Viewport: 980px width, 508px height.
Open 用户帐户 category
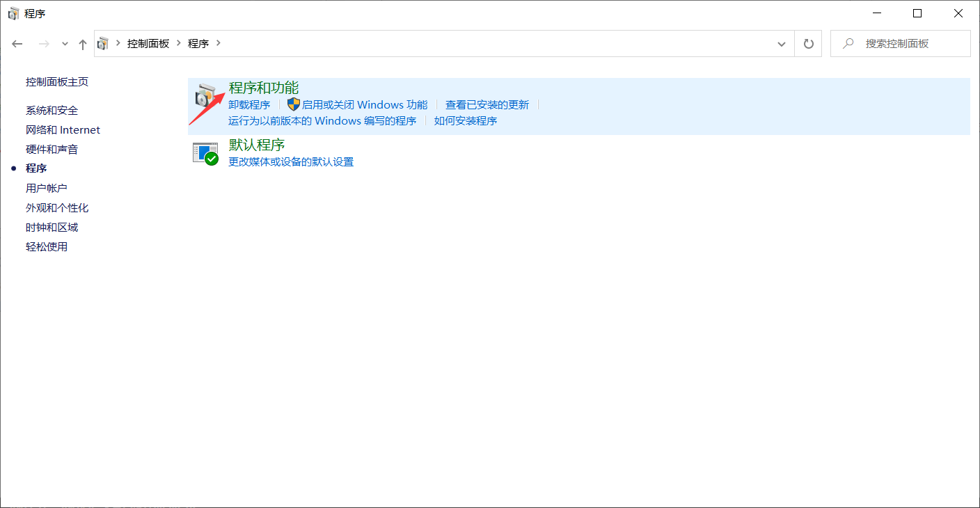(47, 188)
